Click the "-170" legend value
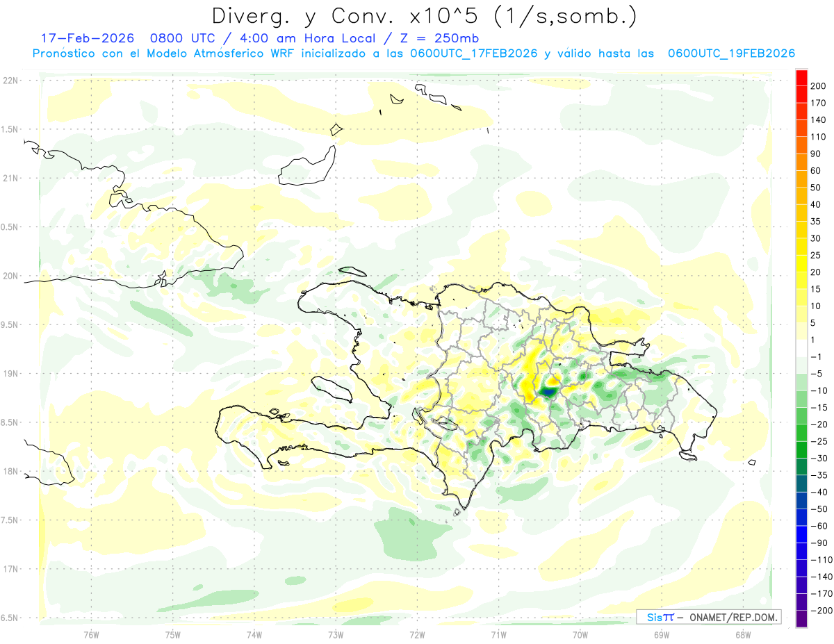The image size is (834, 644). [x=821, y=594]
